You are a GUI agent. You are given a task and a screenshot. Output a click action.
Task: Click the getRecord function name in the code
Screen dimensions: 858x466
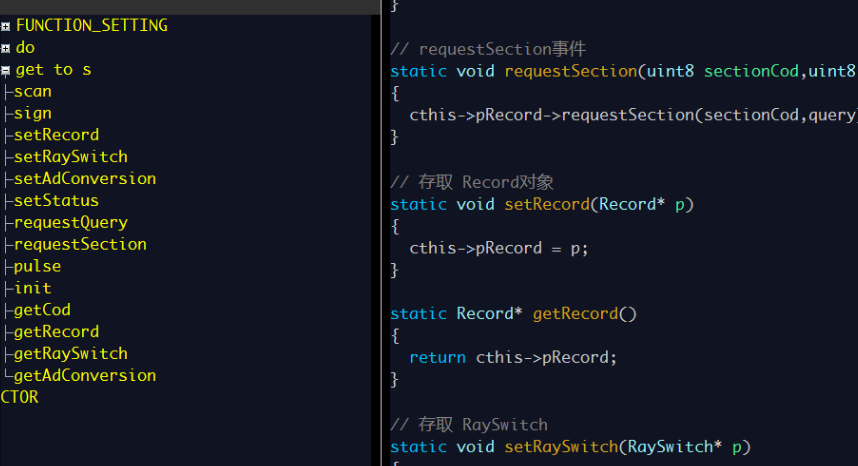(x=575, y=314)
